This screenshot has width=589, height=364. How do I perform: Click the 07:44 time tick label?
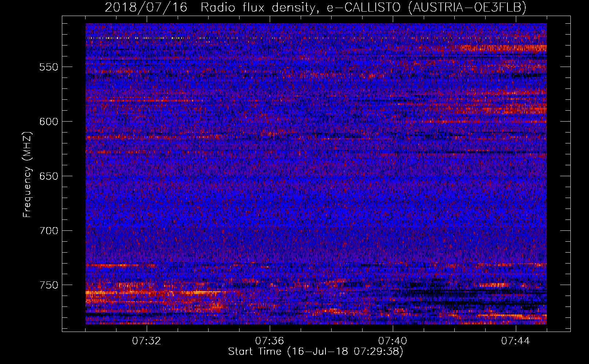(x=515, y=341)
